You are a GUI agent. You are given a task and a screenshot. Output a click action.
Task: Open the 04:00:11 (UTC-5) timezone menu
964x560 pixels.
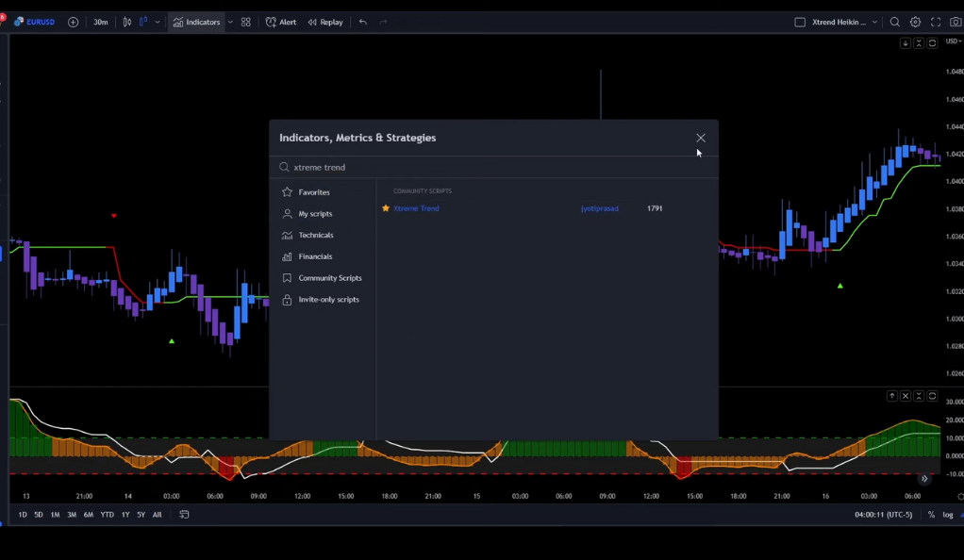[884, 515]
